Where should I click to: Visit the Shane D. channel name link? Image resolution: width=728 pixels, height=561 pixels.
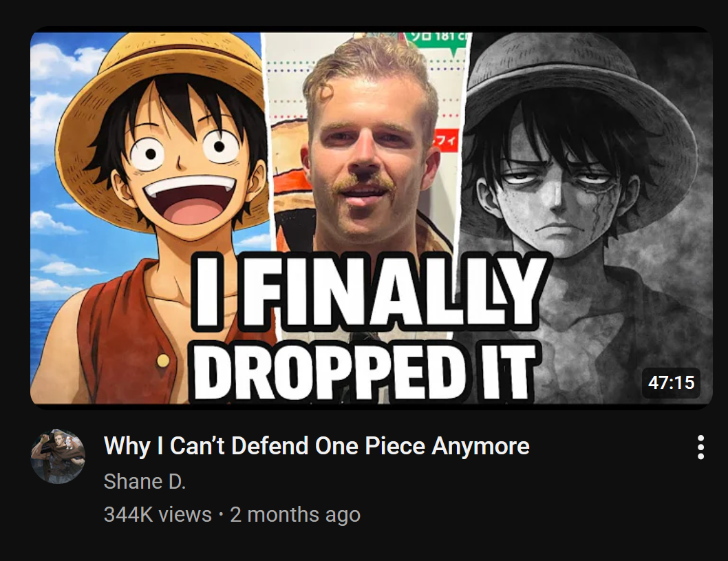pos(145,482)
